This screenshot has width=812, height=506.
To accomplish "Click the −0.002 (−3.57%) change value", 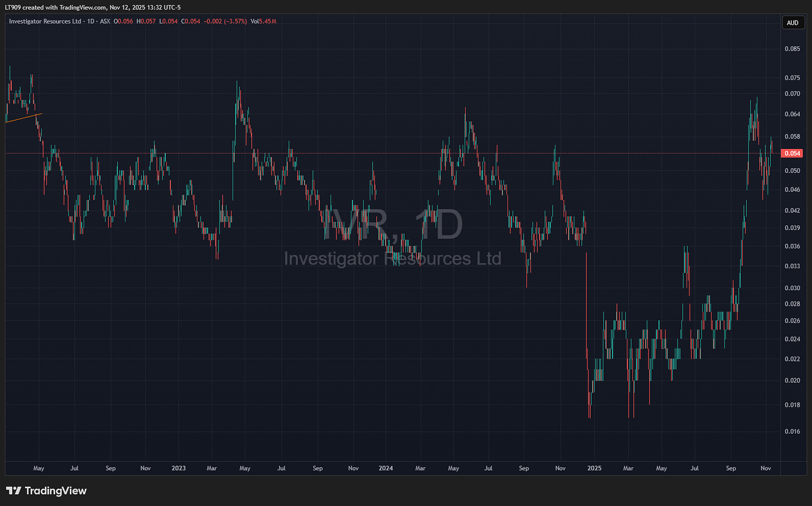I will click(x=225, y=21).
